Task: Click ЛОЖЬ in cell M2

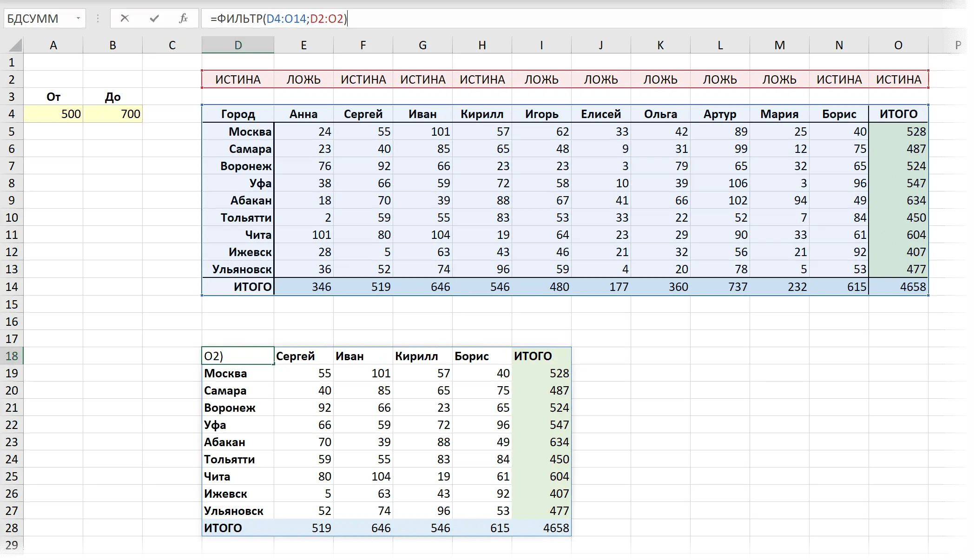Action: click(x=779, y=79)
